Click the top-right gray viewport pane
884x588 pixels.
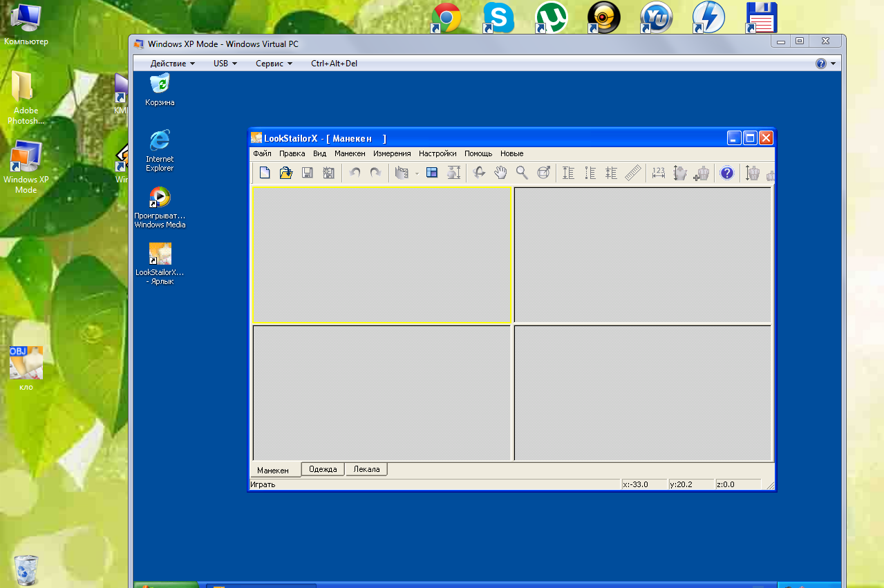[x=643, y=254]
